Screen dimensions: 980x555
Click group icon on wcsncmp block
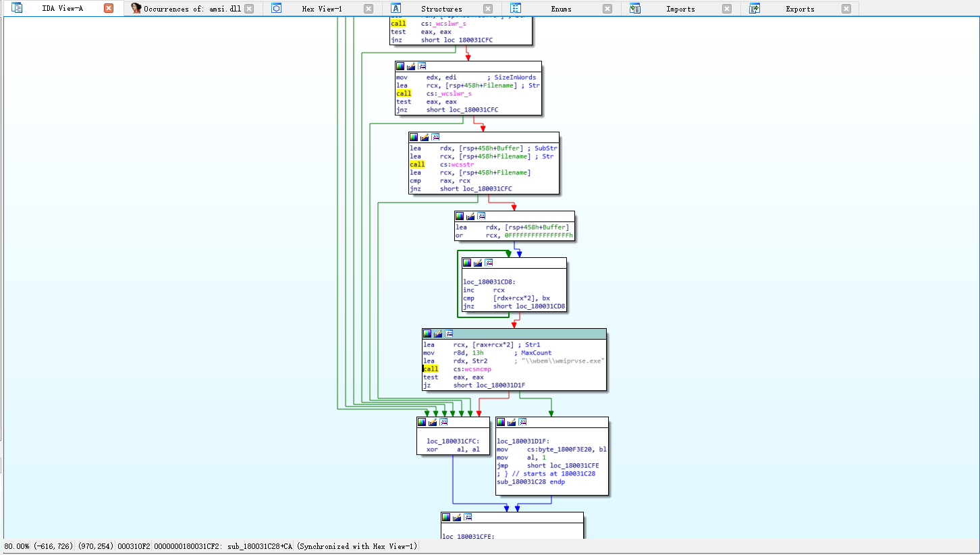click(x=449, y=334)
